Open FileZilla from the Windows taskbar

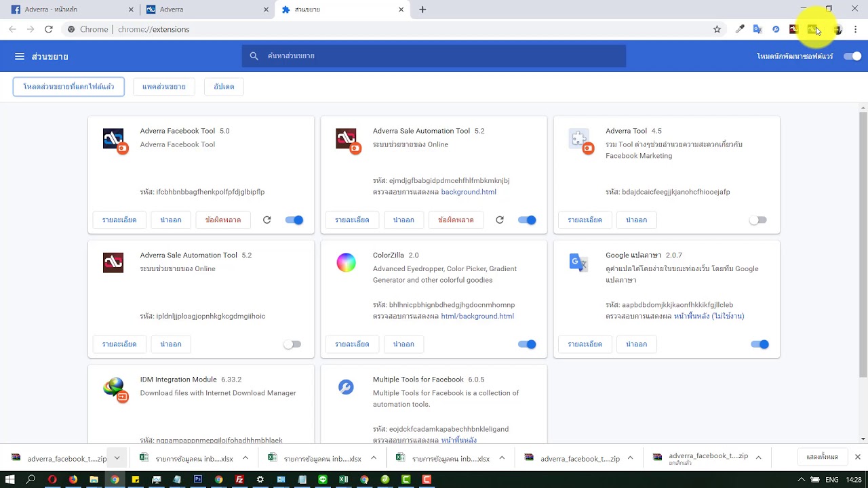tap(239, 479)
